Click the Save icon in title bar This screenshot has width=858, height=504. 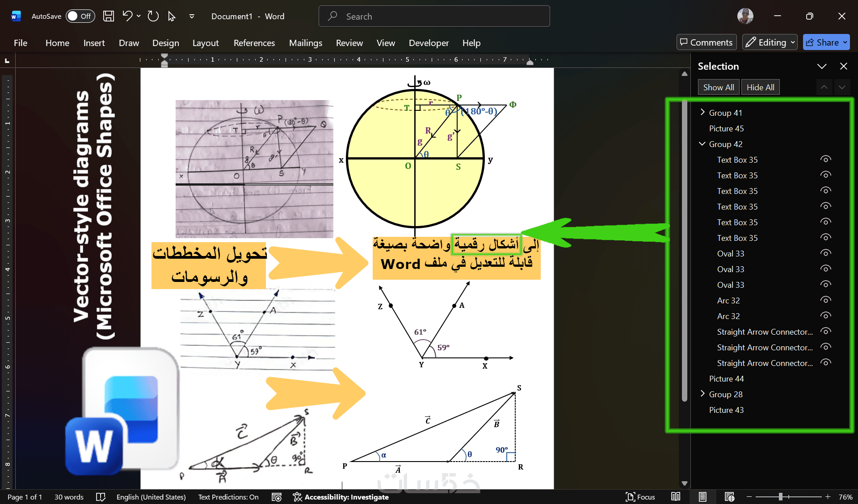108,17
